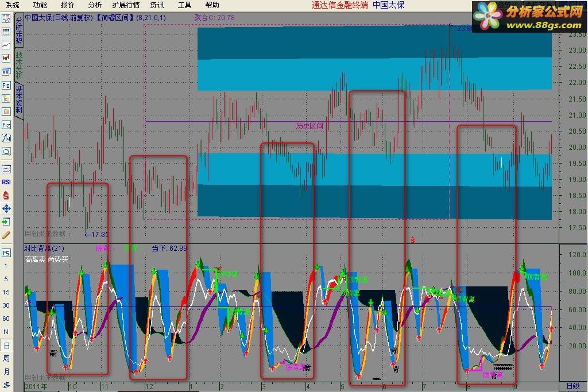
Task: Click the 17.35 low price marker
Action: point(96,235)
